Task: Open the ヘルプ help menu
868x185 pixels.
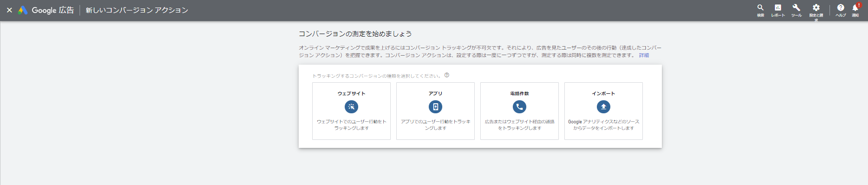Action: (x=840, y=10)
